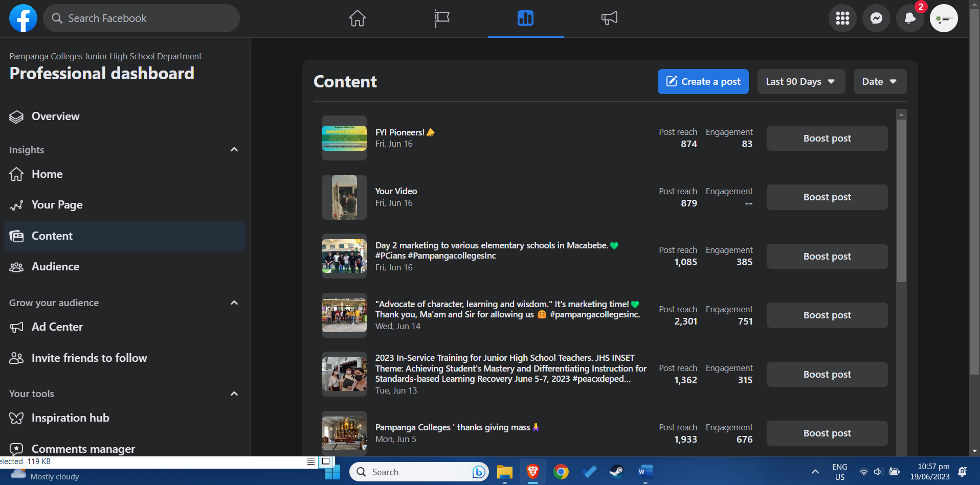The height and width of the screenshot is (485, 980).
Task: Focus the Search Facebook field
Action: [141, 18]
